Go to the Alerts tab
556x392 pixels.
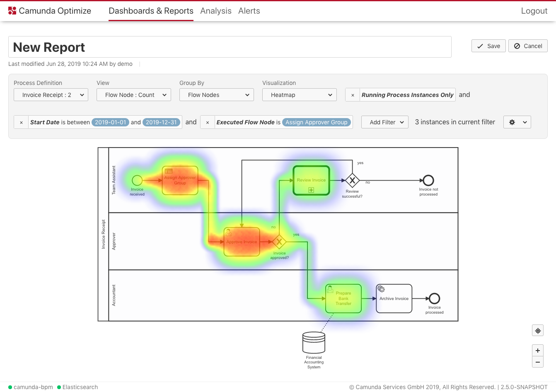coord(249,11)
